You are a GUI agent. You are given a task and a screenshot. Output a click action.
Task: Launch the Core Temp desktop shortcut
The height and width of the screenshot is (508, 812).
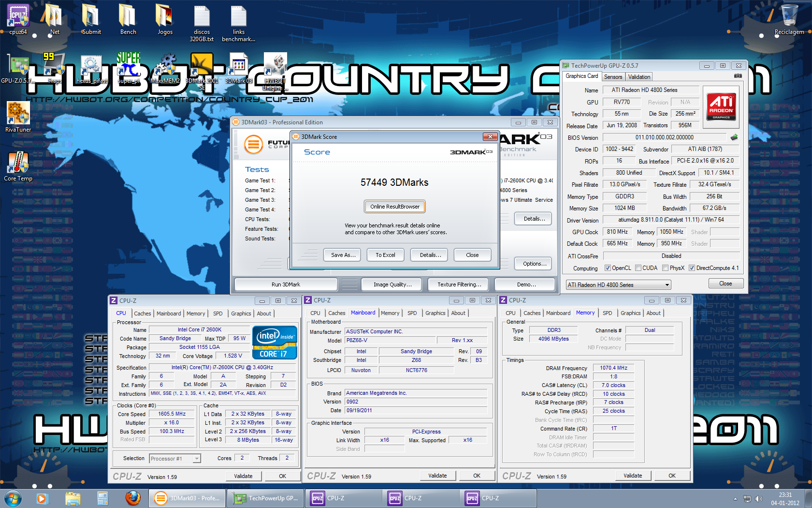18,166
